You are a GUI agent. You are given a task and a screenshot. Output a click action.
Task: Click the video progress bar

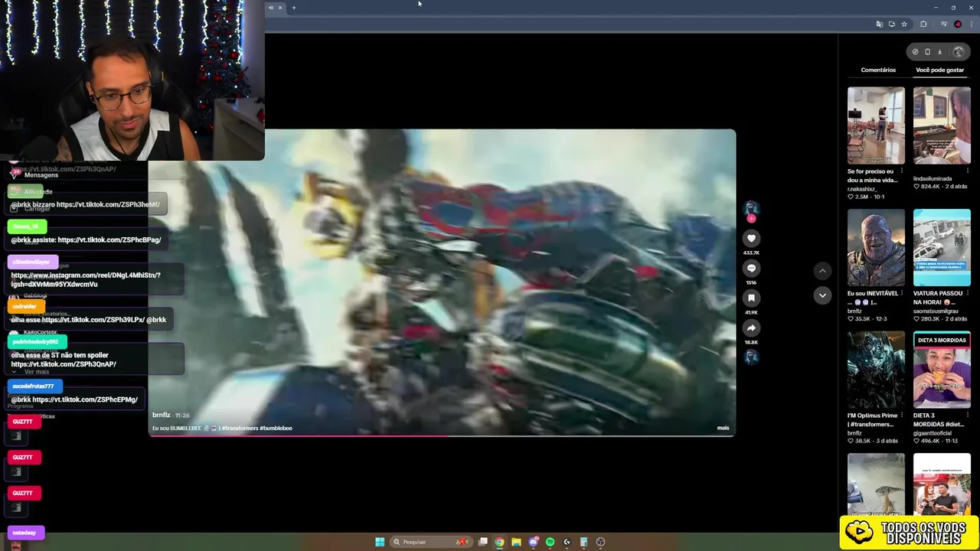click(x=442, y=435)
